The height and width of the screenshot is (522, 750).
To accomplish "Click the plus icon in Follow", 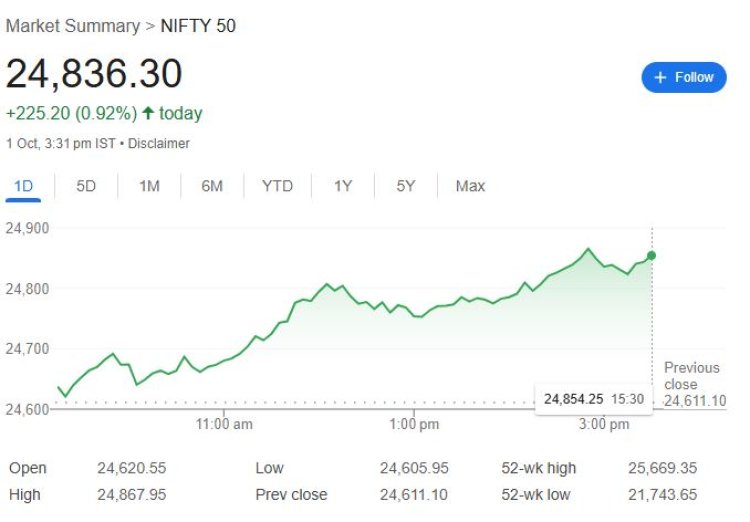I will coord(660,77).
